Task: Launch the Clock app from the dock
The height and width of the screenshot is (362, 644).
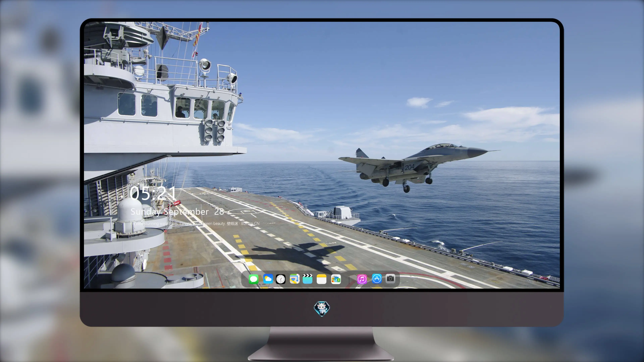Action: [x=281, y=279]
